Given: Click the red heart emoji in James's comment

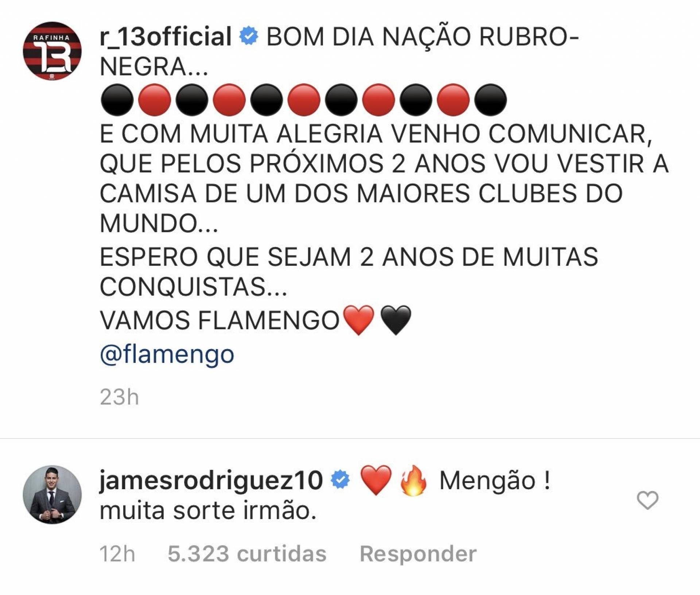Looking at the screenshot, I should coord(376,480).
